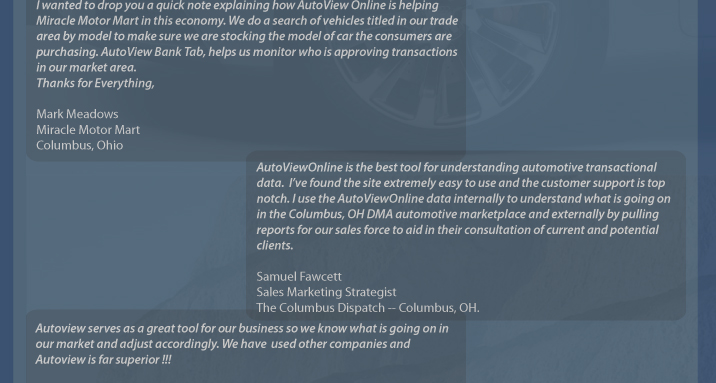Click the 'Autoview serves as a great tool' line
This screenshot has height=383, width=716.
[x=242, y=329]
